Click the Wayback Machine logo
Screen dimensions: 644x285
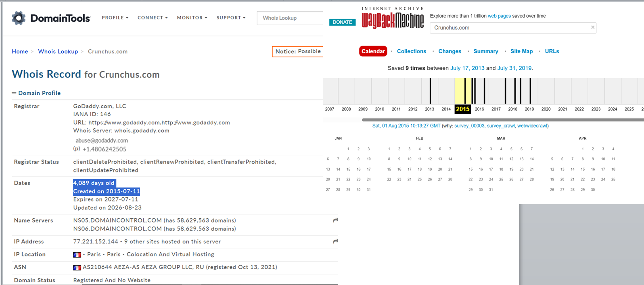click(393, 18)
